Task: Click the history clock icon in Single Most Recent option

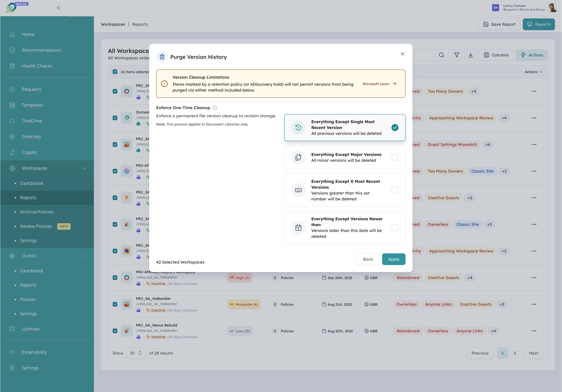Action: 298,128
